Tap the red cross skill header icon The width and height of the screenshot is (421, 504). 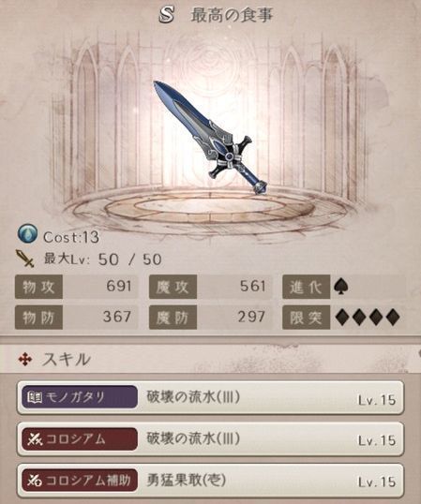point(25,360)
